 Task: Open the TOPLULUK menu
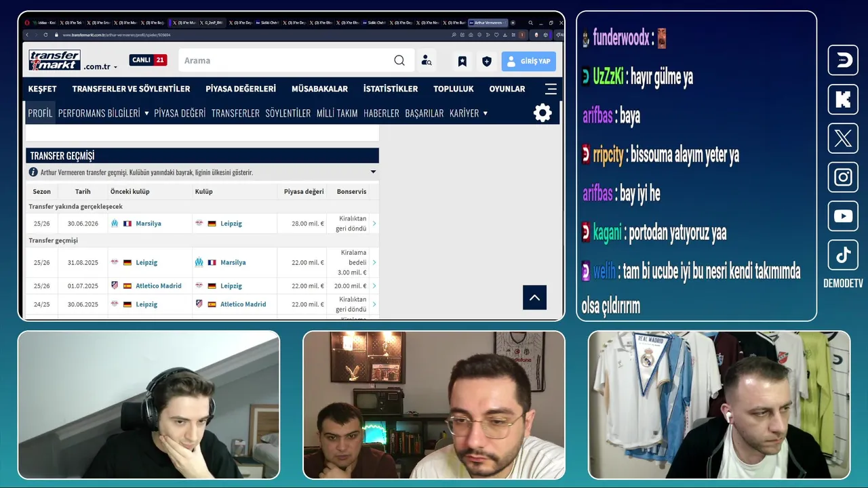tap(454, 89)
